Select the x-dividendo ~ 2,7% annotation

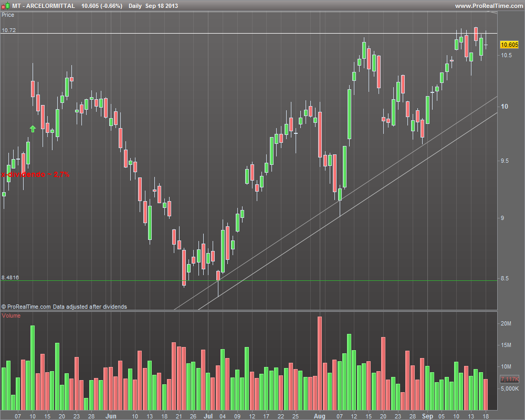tap(35, 174)
